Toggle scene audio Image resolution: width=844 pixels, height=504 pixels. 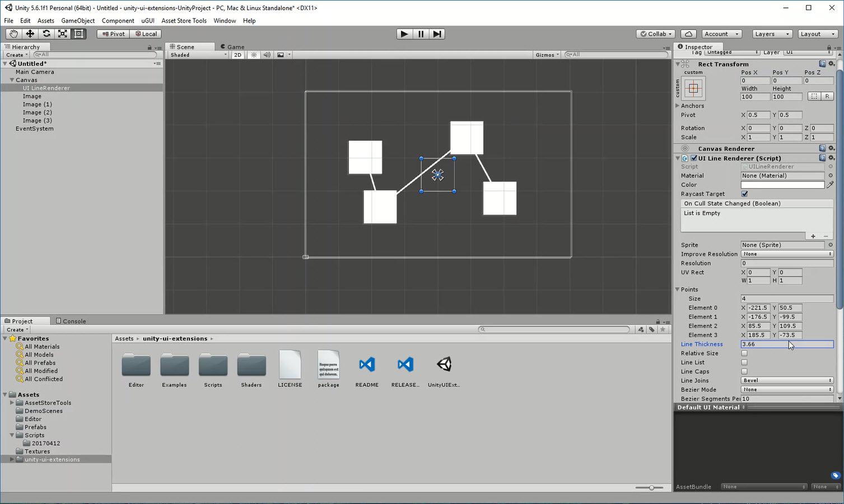click(267, 55)
